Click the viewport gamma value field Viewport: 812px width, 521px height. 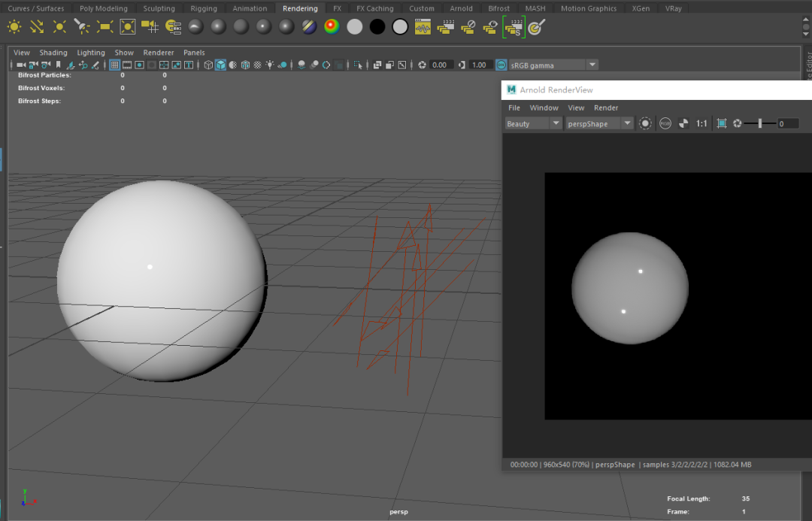tap(481, 65)
